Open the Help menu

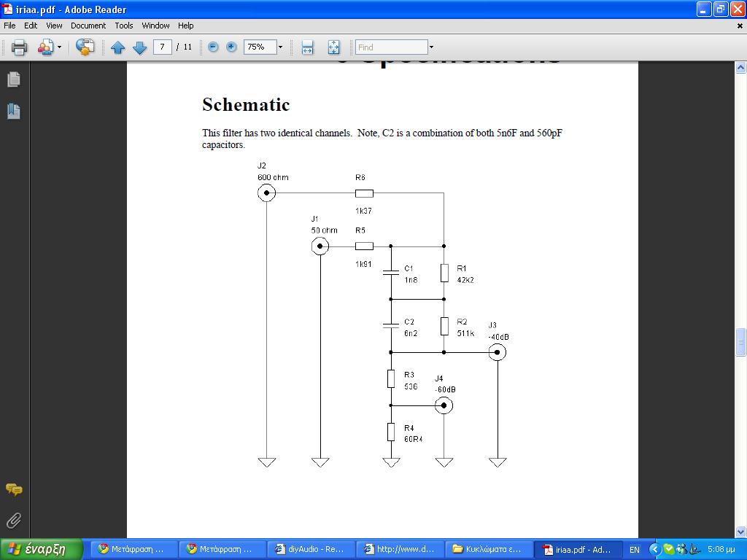(186, 26)
